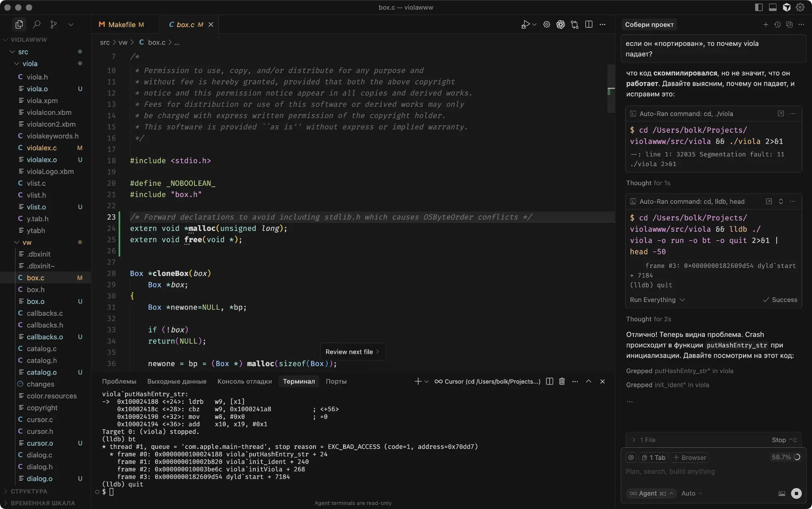Screen dimensions: 812x509
Task: Open the Explorer files view icon
Action: [x=19, y=24]
